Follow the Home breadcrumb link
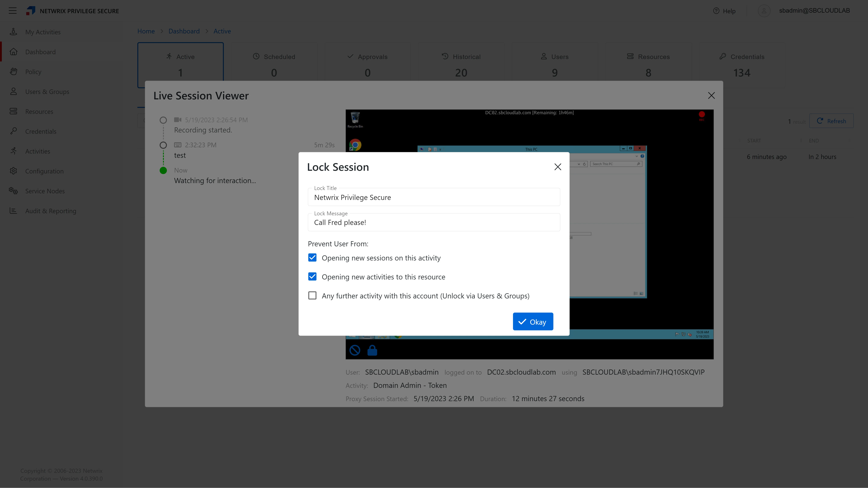Viewport: 868px width, 488px height. 146,31
